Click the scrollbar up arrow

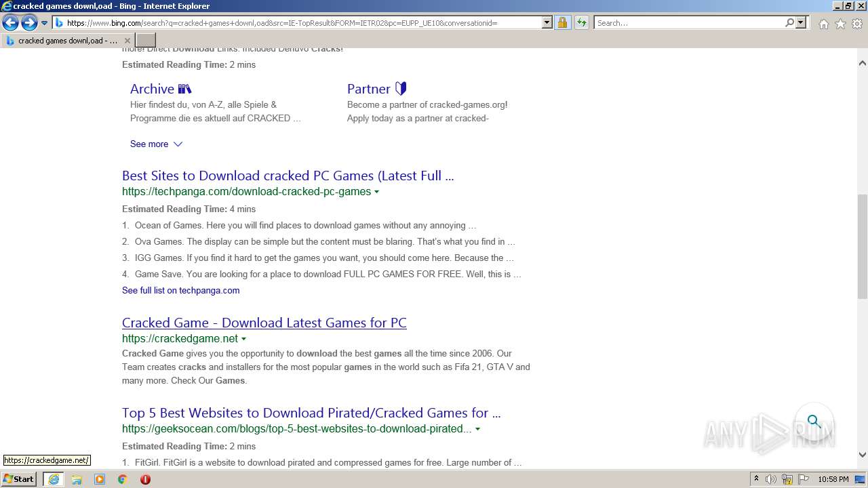(863, 63)
